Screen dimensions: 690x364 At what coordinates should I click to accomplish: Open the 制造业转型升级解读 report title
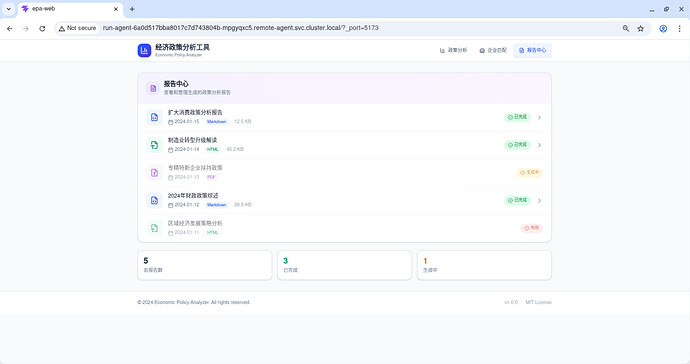click(x=192, y=140)
